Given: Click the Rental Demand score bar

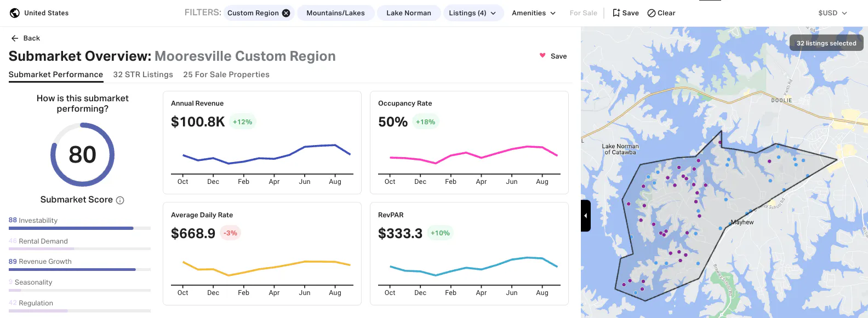Looking at the screenshot, I should 79,248.
